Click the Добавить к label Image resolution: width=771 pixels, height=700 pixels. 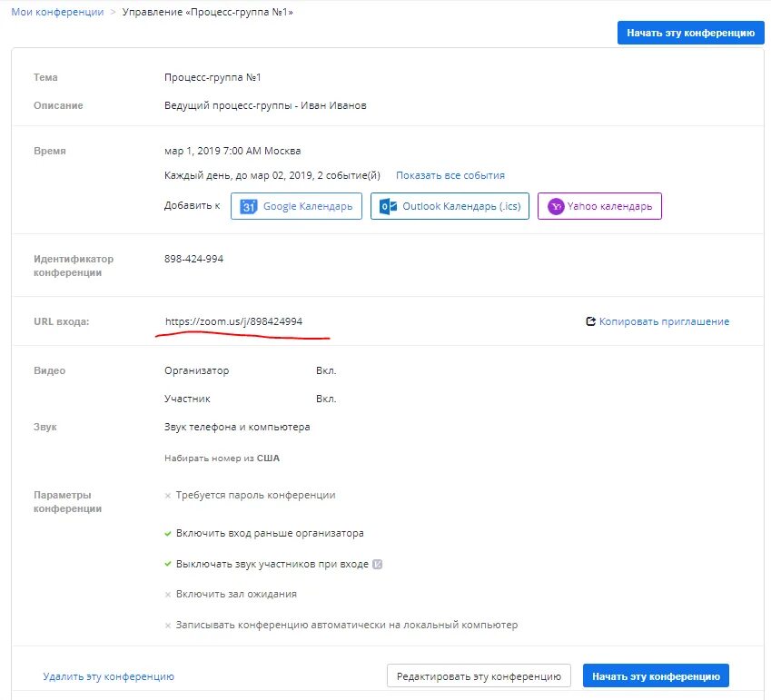pos(192,205)
